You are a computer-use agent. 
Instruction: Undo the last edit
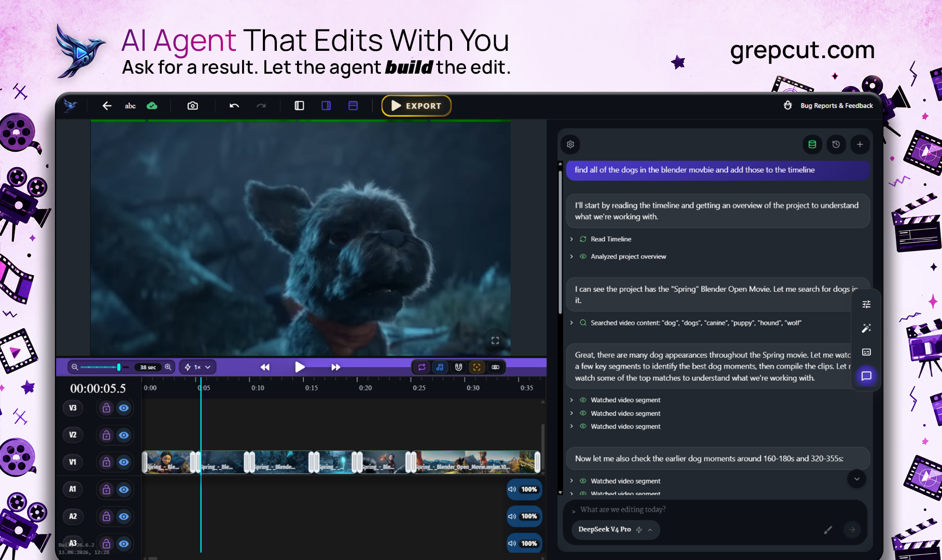[x=234, y=106]
